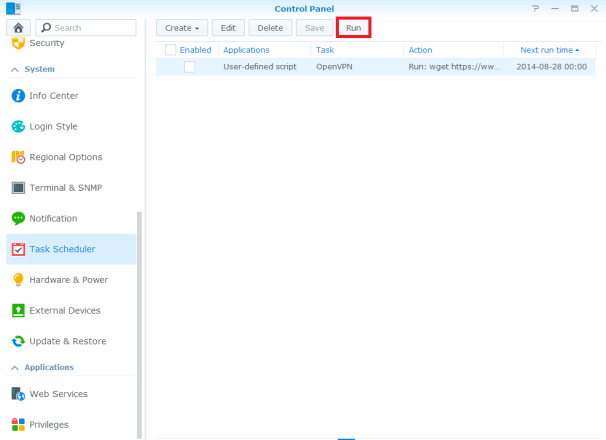Select the User-defined script cell
Image resolution: width=606 pixels, height=440 pixels.
[260, 67]
